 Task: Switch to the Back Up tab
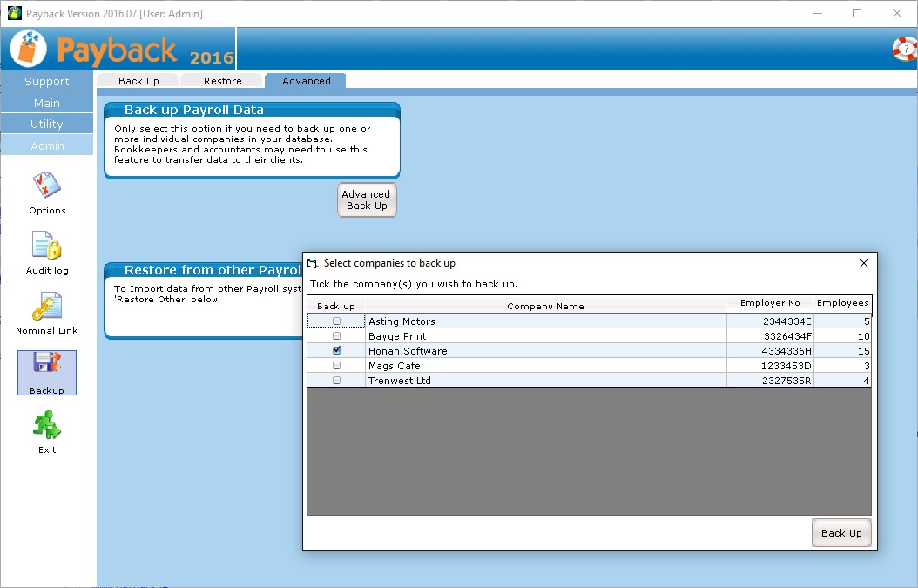click(138, 81)
